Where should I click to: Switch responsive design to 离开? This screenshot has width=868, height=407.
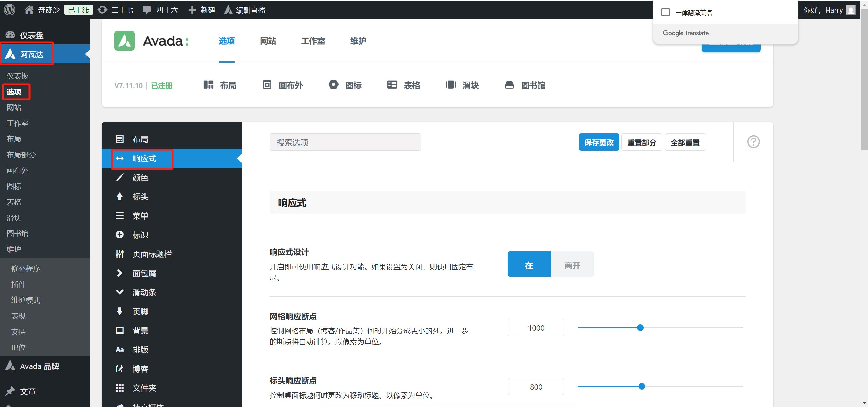(x=572, y=265)
